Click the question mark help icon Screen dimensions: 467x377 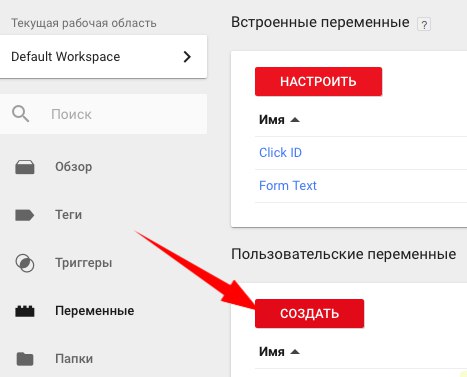coord(424,25)
